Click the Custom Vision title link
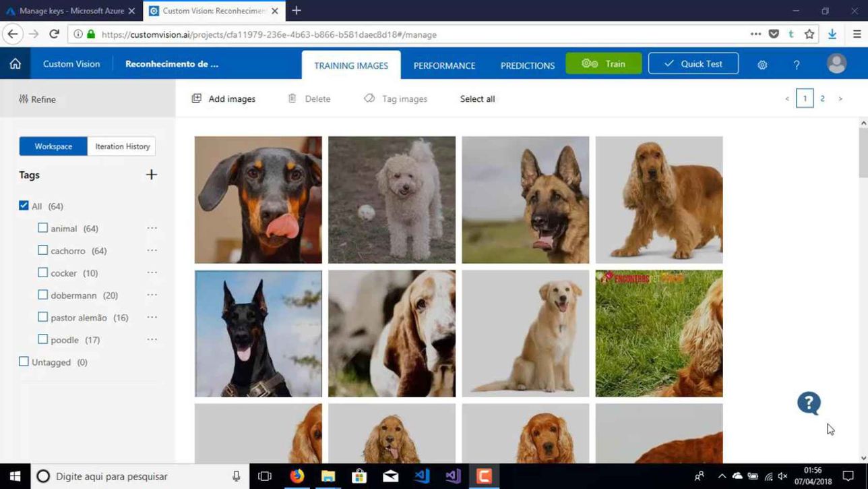 point(71,64)
